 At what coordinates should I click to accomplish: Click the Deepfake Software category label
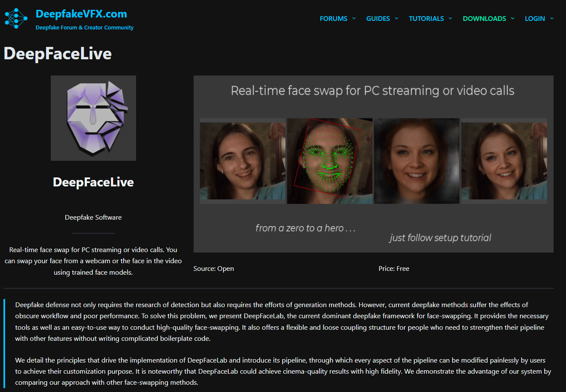pos(93,217)
